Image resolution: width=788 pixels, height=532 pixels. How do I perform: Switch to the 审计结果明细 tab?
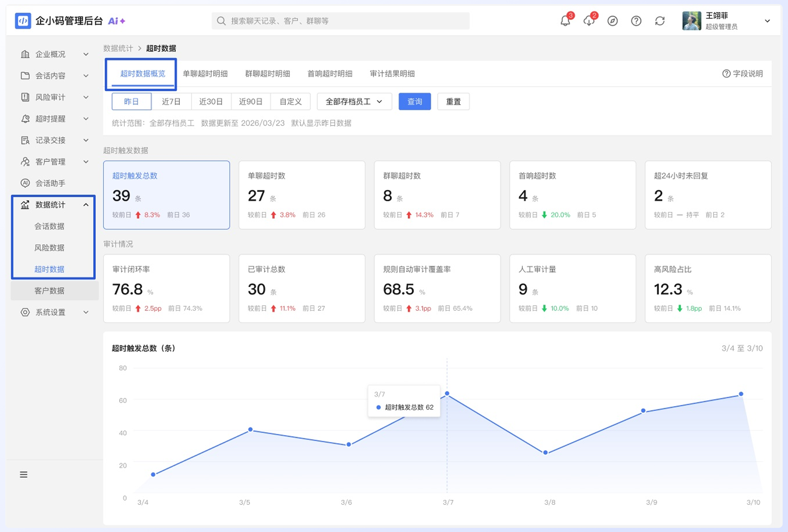click(x=392, y=74)
